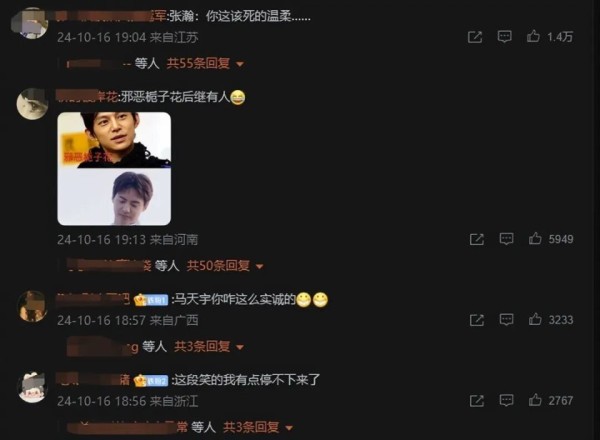Open reply box for the 河南 comment

click(506, 239)
